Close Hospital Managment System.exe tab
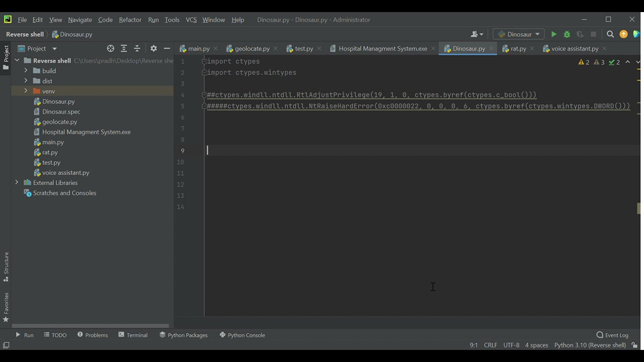 pyautogui.click(x=433, y=48)
